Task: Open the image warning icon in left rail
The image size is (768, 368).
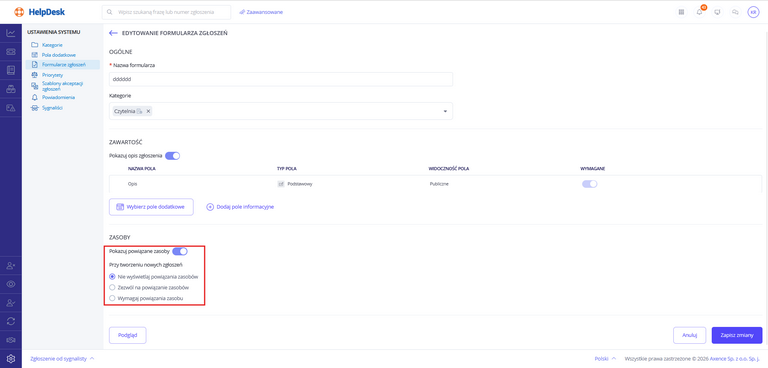Action: [11, 108]
